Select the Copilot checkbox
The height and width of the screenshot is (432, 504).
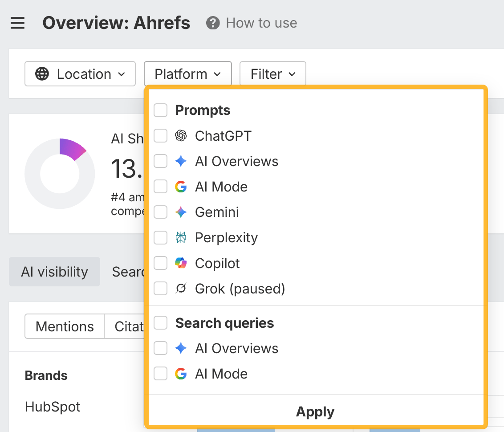pyautogui.click(x=160, y=263)
